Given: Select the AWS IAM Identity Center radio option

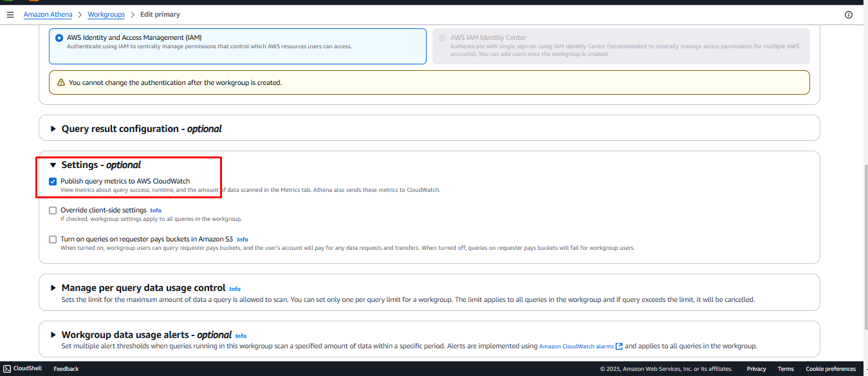Looking at the screenshot, I should point(442,38).
